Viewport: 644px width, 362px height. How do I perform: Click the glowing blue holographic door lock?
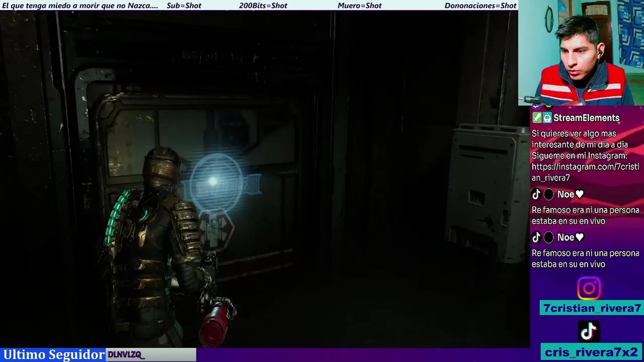click(x=216, y=183)
